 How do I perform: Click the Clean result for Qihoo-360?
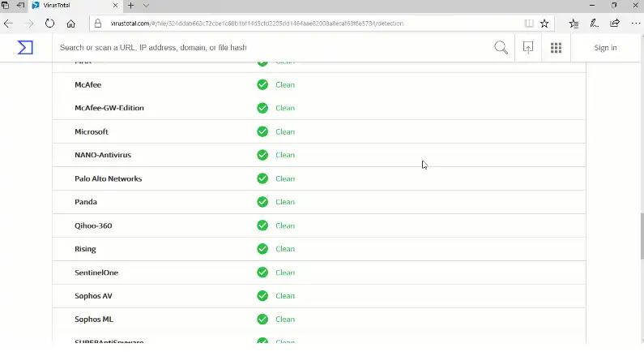pos(285,225)
